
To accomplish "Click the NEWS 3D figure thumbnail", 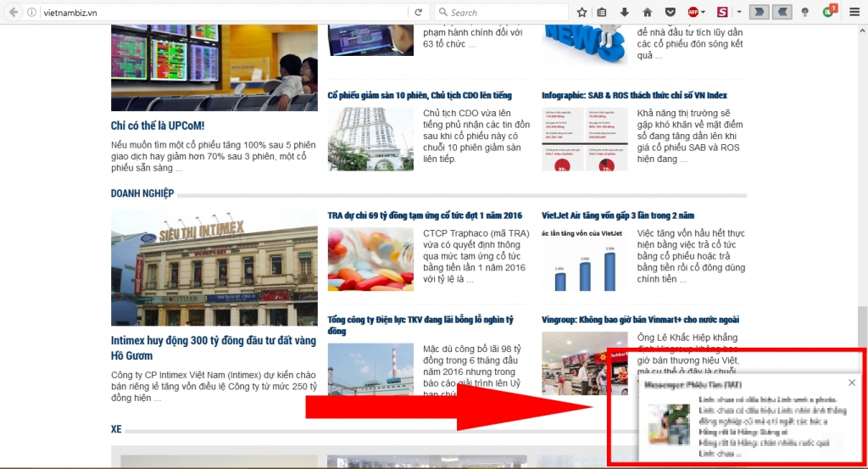I will (585, 43).
